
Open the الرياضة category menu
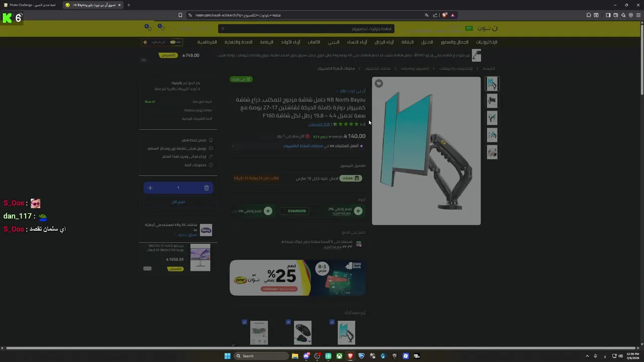point(267,42)
